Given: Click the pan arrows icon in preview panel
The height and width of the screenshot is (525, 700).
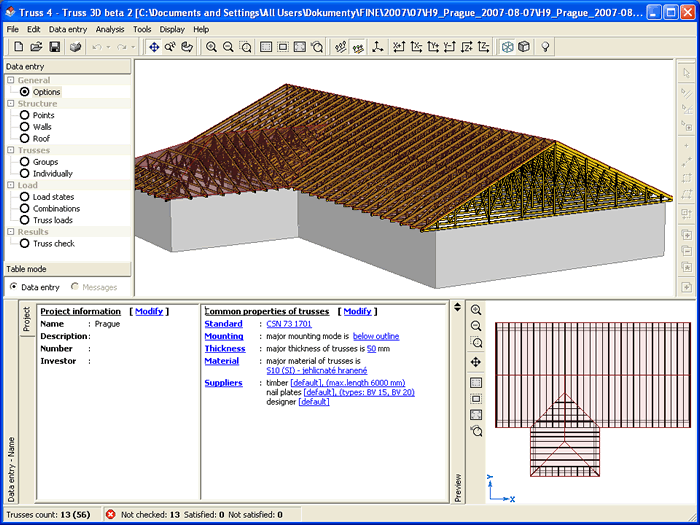Looking at the screenshot, I should [476, 362].
